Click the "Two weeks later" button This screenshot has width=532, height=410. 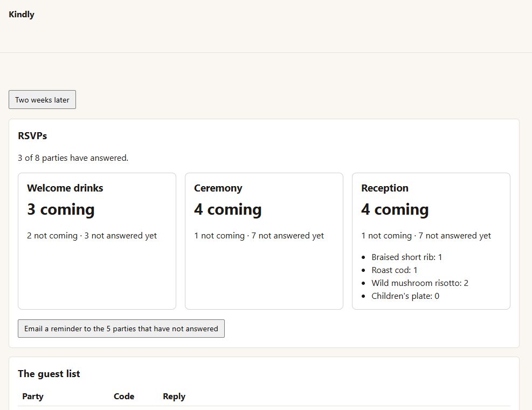[42, 99]
